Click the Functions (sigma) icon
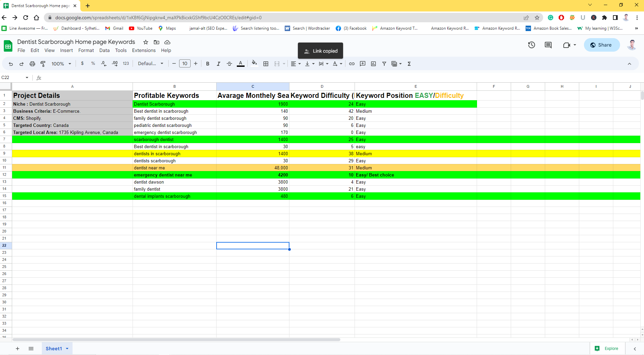The width and height of the screenshot is (644, 355). 409,63
